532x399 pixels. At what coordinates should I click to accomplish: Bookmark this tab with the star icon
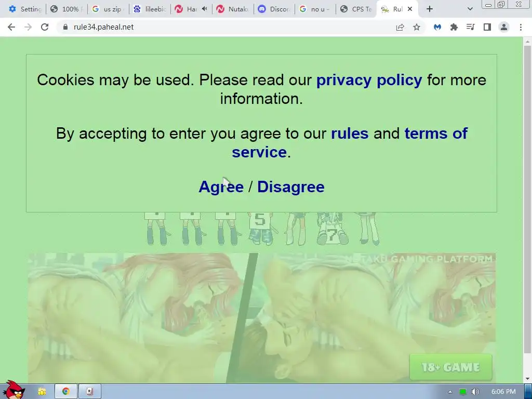coord(417,27)
